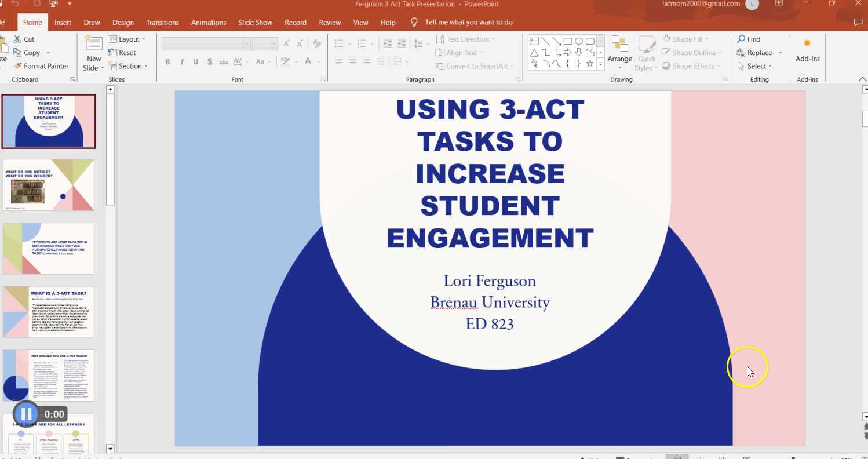The height and width of the screenshot is (459, 868).
Task: Open Replace in the Editing group
Action: pyautogui.click(x=757, y=52)
